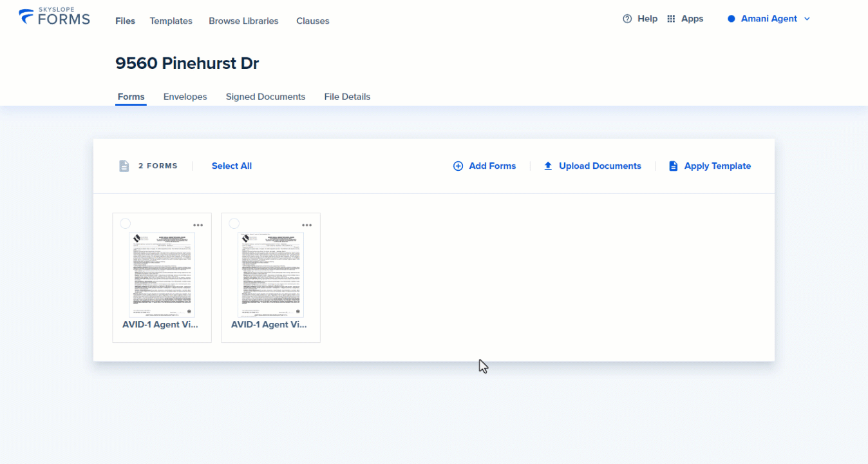Open Amani Agent account menu

coord(769,19)
